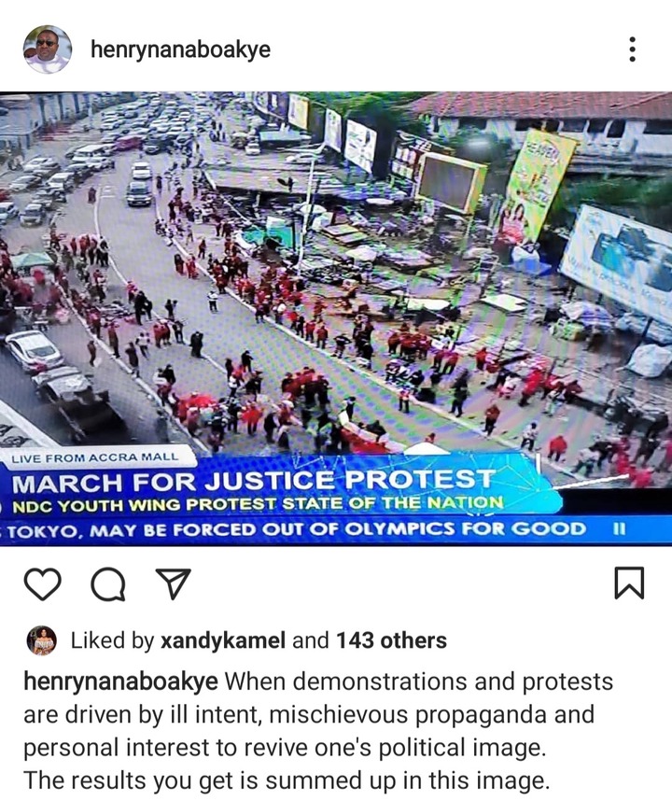Share post using paper plane icon
The image size is (672, 801).
click(173, 583)
